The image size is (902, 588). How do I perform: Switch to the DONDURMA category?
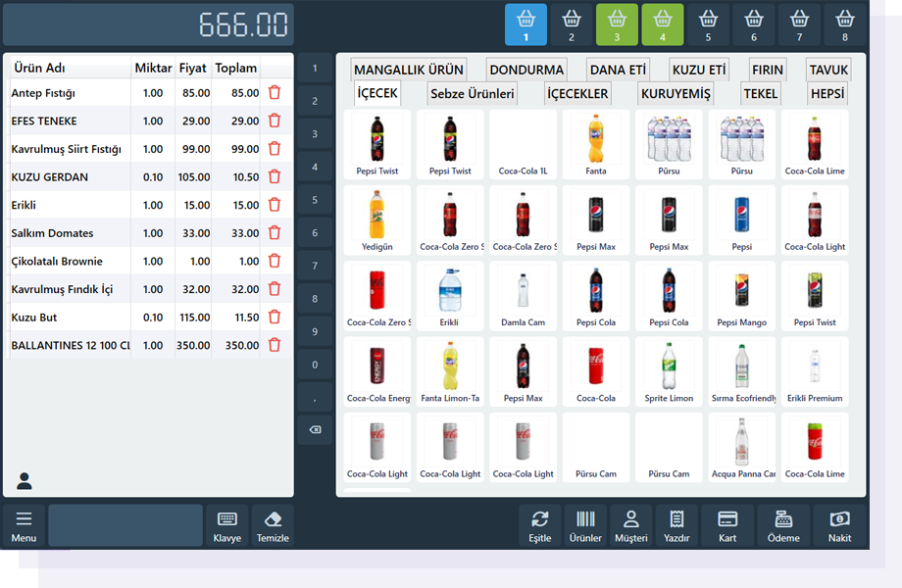pos(526,70)
